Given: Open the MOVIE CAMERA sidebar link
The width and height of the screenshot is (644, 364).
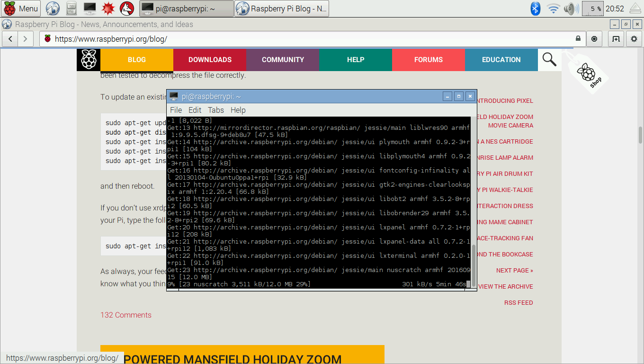Looking at the screenshot, I should click(510, 126).
